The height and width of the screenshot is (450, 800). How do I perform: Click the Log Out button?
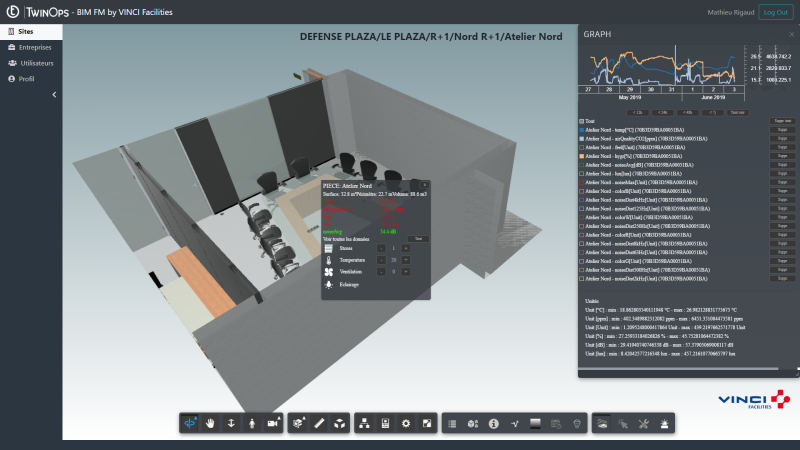tap(774, 11)
